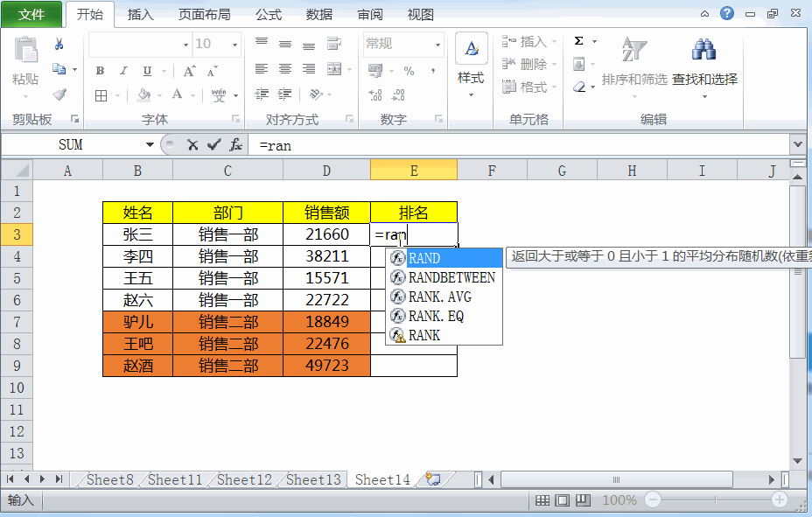Click the Cut scissors icon
812x517 pixels.
[59, 45]
